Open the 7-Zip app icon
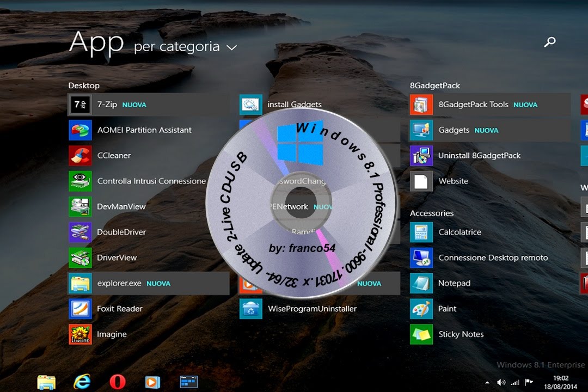The height and width of the screenshot is (392, 588). [x=80, y=105]
